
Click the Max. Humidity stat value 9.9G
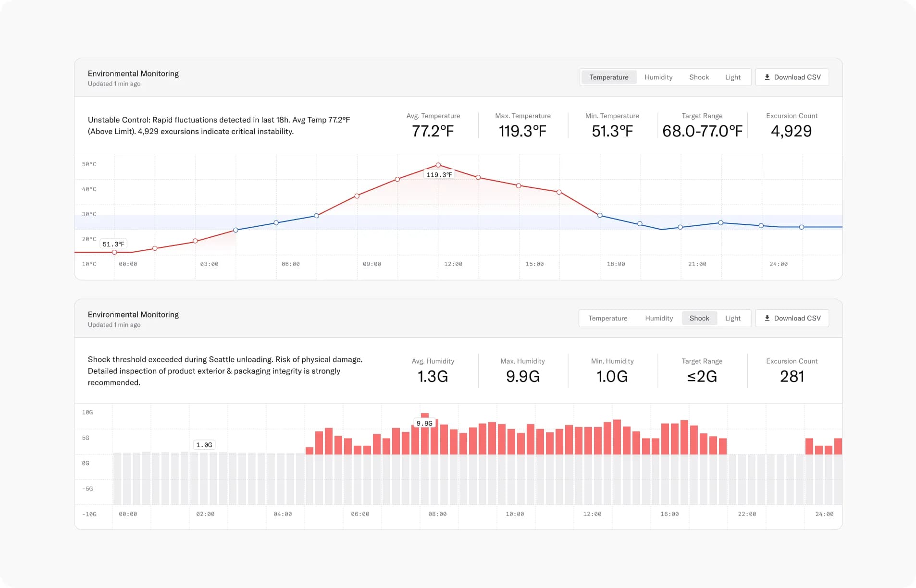coord(523,377)
